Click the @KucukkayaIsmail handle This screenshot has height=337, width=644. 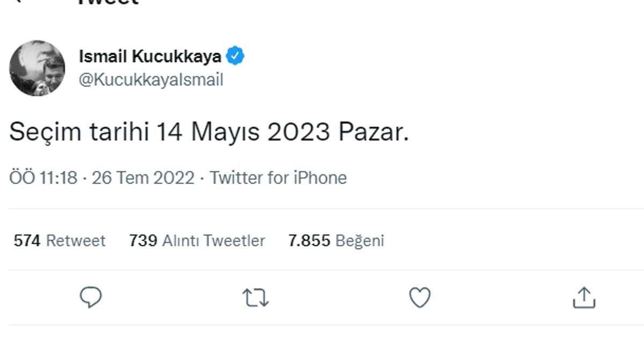(151, 80)
